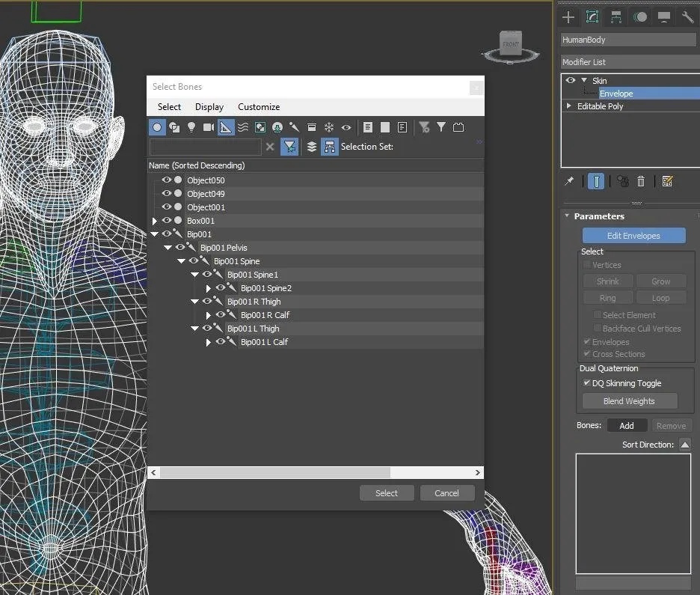Toggle Sort Direction arrow button
The width and height of the screenshot is (700, 595).
[685, 445]
